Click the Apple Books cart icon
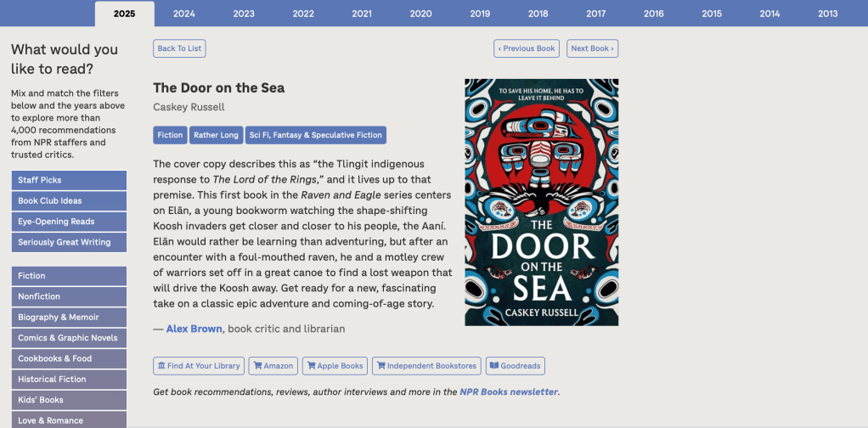The width and height of the screenshot is (868, 428). pyautogui.click(x=311, y=366)
